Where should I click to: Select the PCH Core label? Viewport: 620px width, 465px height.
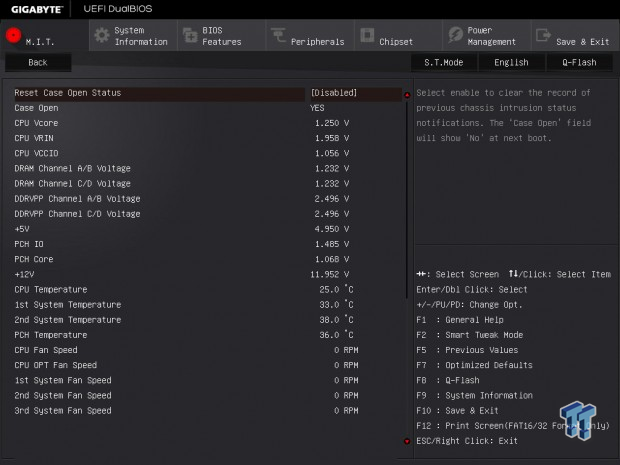[x=34, y=259]
